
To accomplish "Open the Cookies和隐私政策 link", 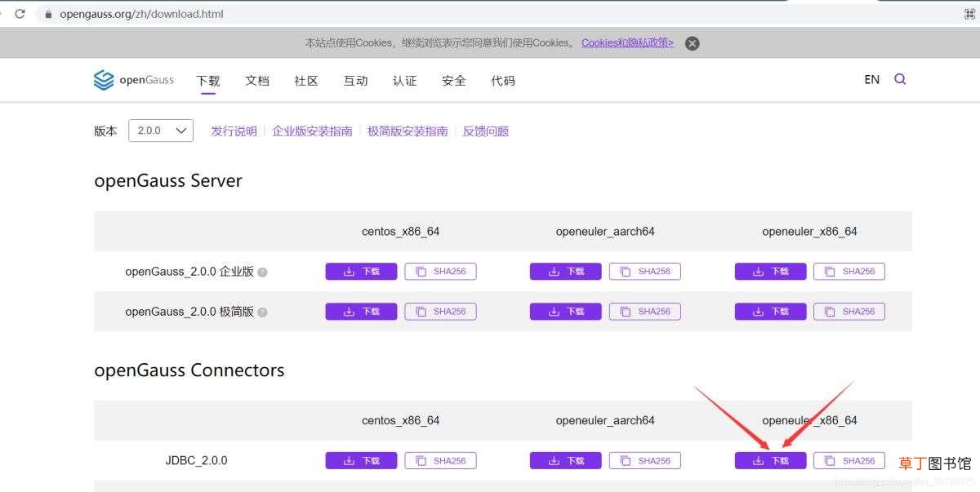I will point(627,42).
